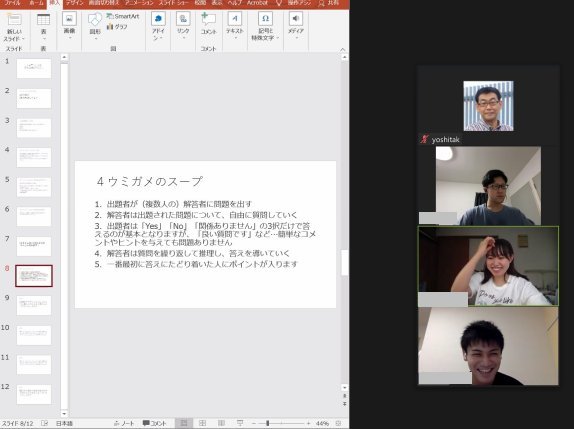Open Comments (コメント) pane from status bar
Image resolution: width=574 pixels, height=429 pixels.
[154, 423]
